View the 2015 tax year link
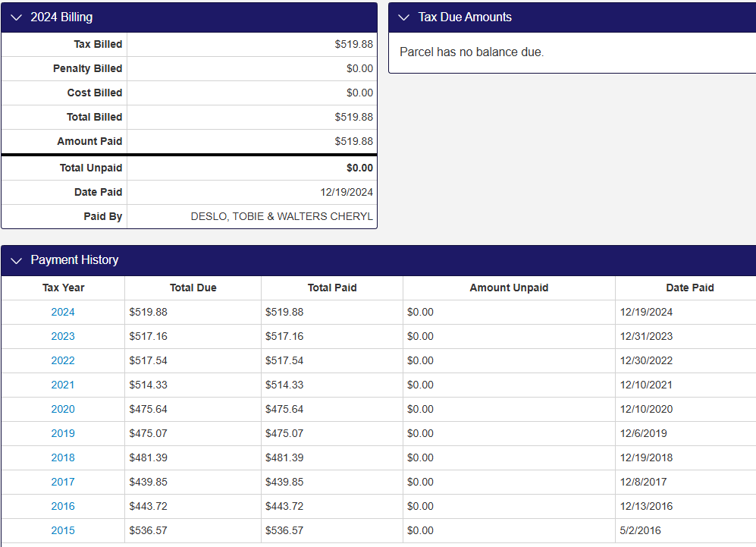 point(63,530)
